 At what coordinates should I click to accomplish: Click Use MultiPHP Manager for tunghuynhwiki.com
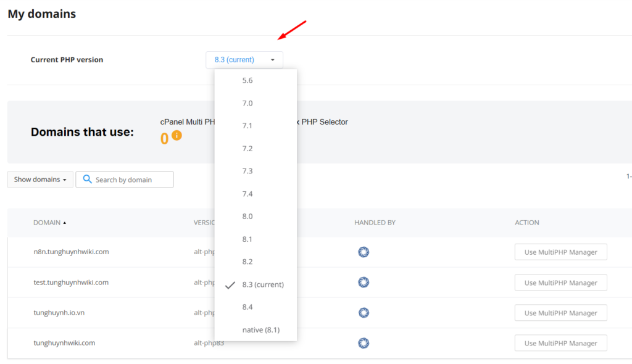click(560, 343)
